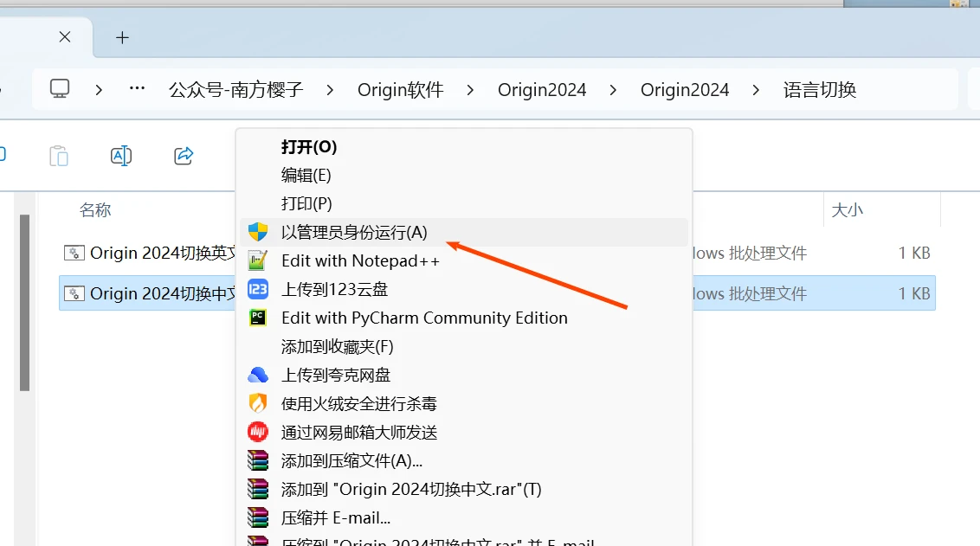Open a new tab with plus button
The height and width of the screenshot is (546, 980).
(x=122, y=37)
